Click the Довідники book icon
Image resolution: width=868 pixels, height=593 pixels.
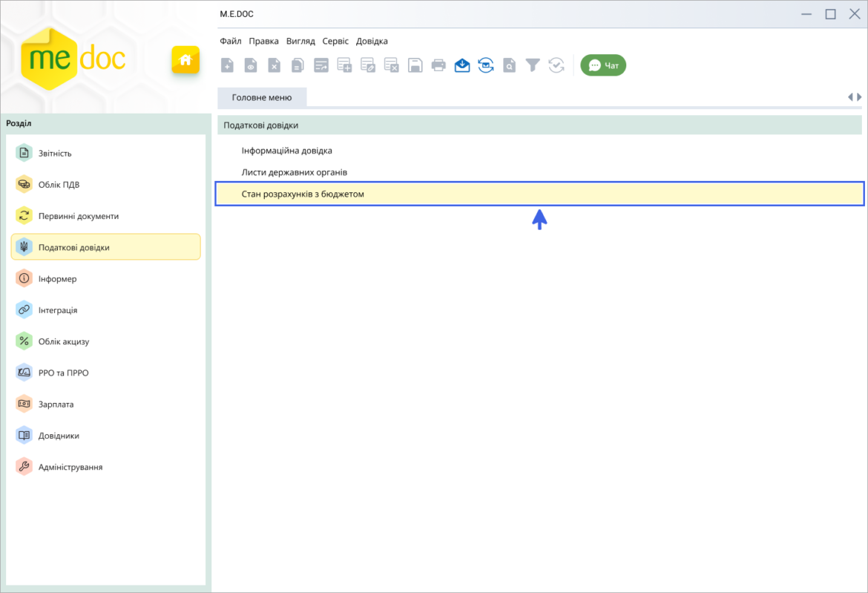24,435
